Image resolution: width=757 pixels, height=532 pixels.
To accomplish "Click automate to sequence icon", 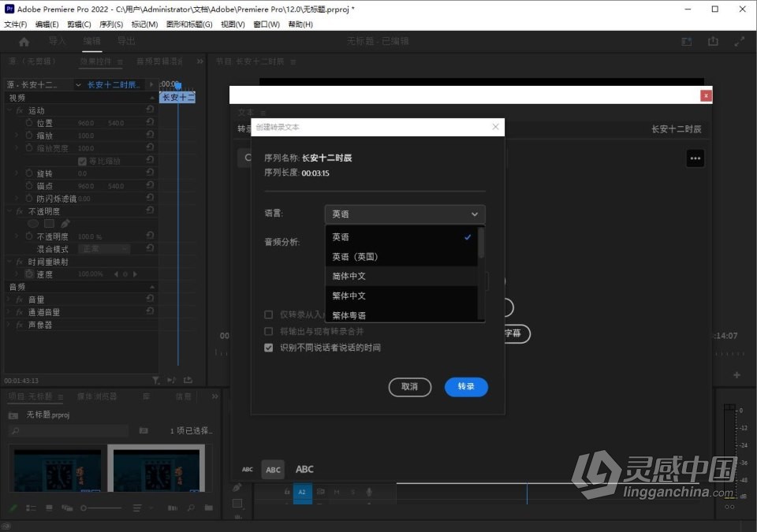I will point(173,508).
